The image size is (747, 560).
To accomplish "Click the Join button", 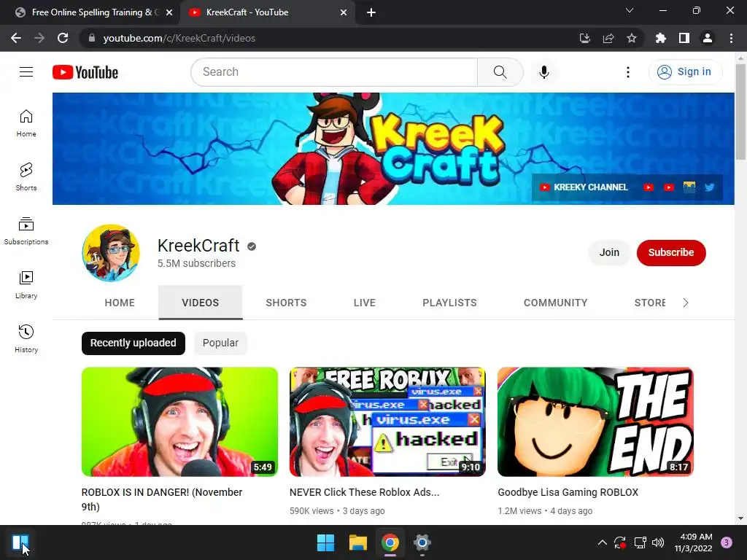I will point(609,252).
